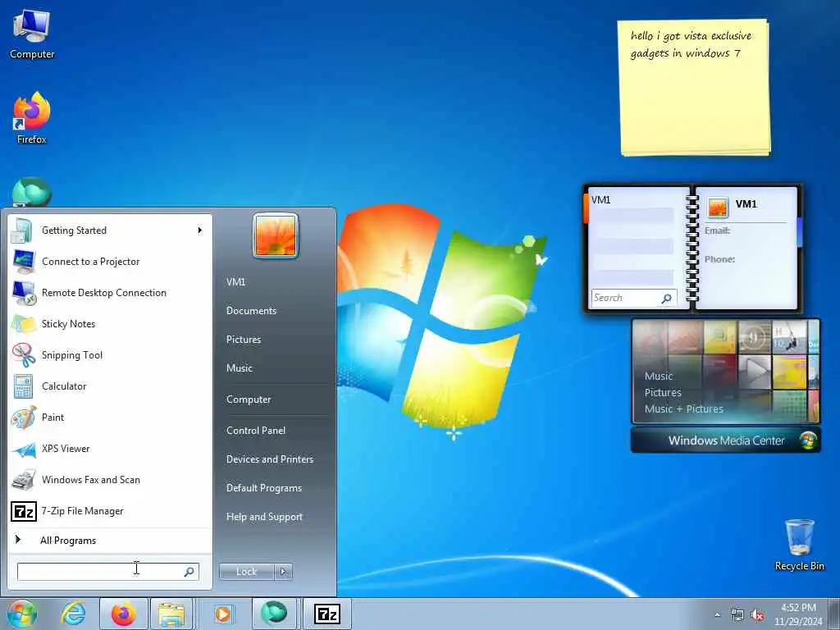Click the green bird app taskbar button
The image size is (840, 630).
coord(274,614)
